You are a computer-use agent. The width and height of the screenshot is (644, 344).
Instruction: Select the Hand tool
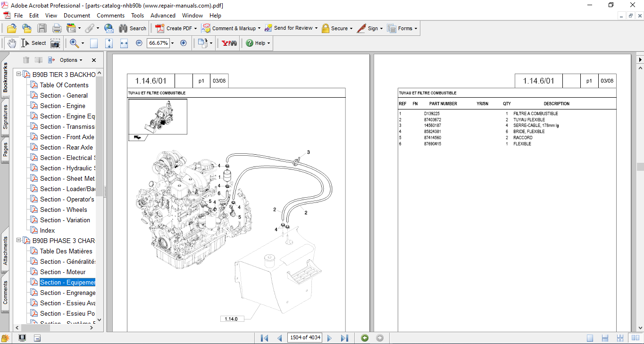point(12,43)
